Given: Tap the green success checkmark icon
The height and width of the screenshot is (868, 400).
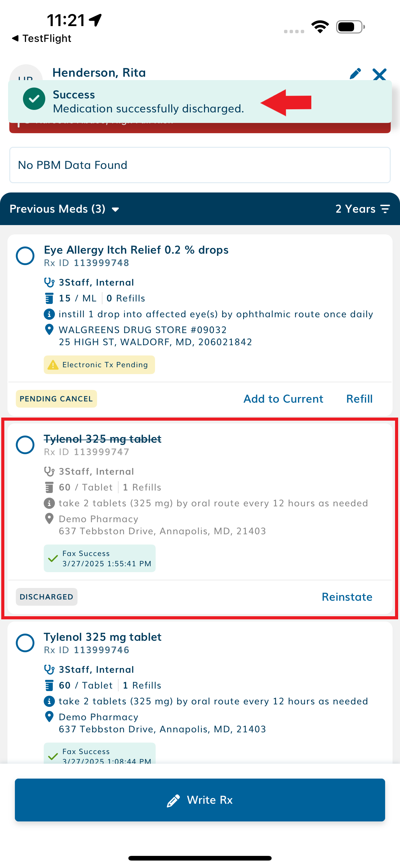Looking at the screenshot, I should (34, 99).
